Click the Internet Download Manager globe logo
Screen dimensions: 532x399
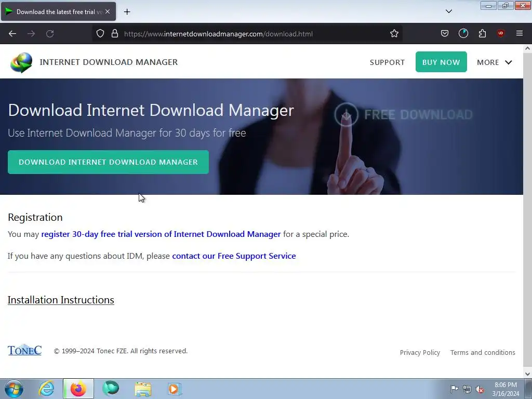tap(21, 62)
